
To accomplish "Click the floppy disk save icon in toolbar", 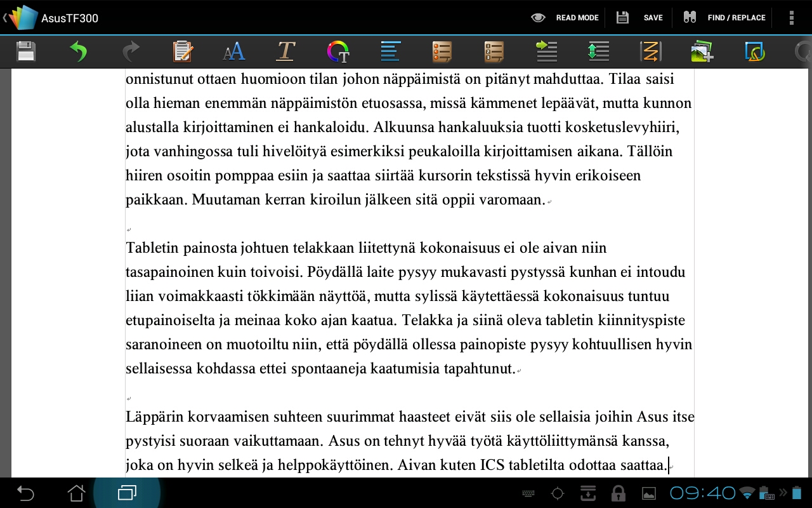I will coord(26,51).
